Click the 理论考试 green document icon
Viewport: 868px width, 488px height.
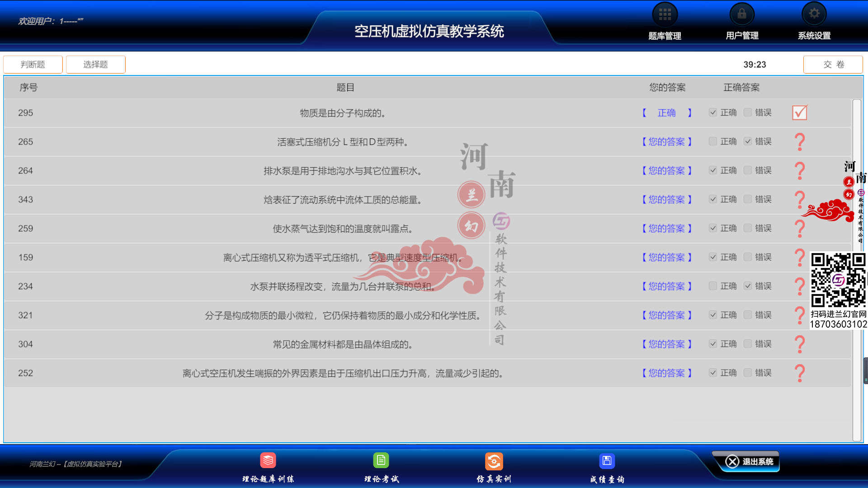point(381,460)
